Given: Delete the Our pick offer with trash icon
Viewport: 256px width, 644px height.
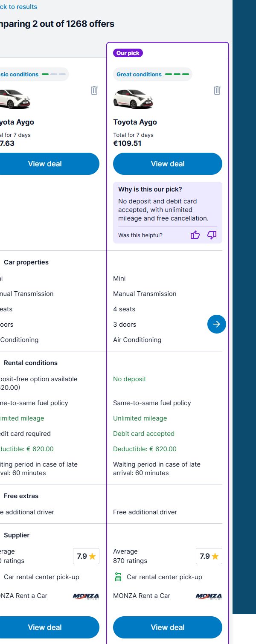Looking at the screenshot, I should pyautogui.click(x=217, y=90).
